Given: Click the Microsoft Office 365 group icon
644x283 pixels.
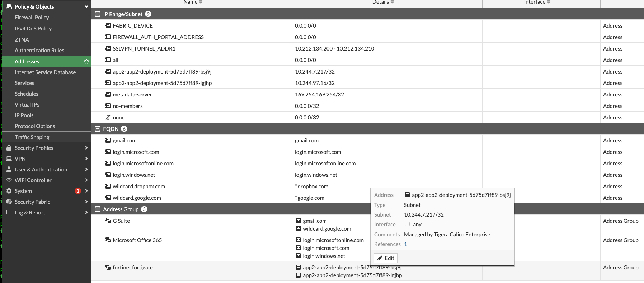Looking at the screenshot, I should tap(108, 240).
